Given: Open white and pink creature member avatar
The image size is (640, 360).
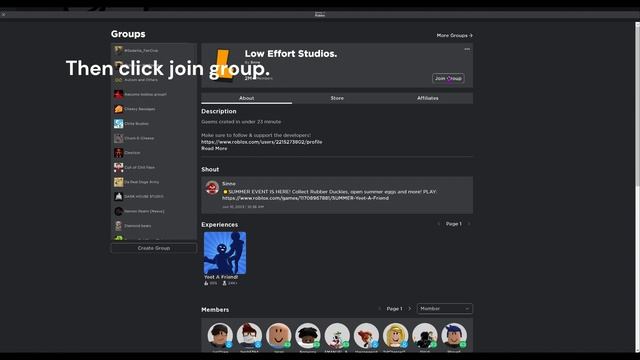Looking at the screenshot, I should (x=337, y=336).
